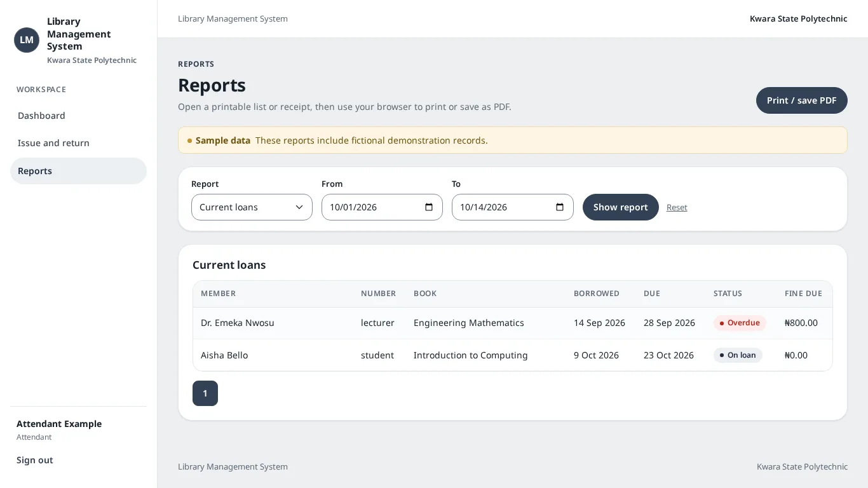Go to page 1 of results

pos(205,393)
